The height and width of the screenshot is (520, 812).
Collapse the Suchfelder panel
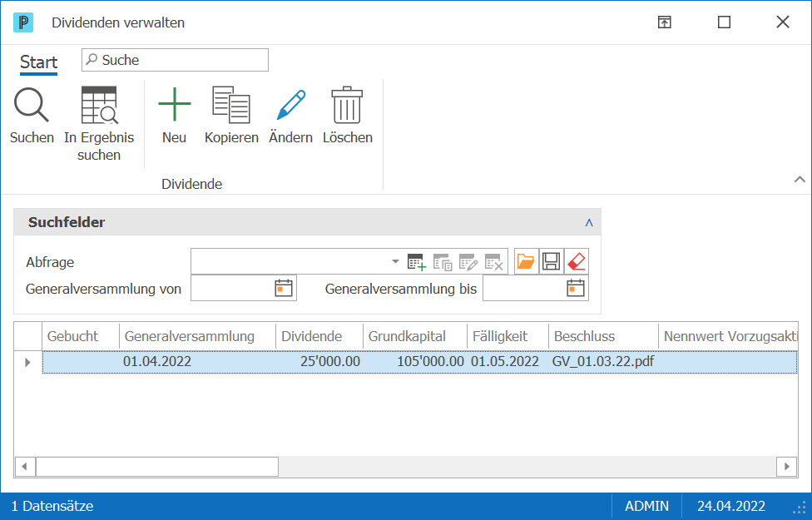(x=589, y=222)
